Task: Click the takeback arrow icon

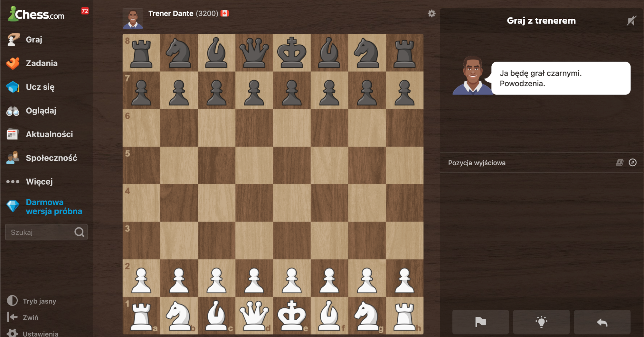Action: coord(602,322)
